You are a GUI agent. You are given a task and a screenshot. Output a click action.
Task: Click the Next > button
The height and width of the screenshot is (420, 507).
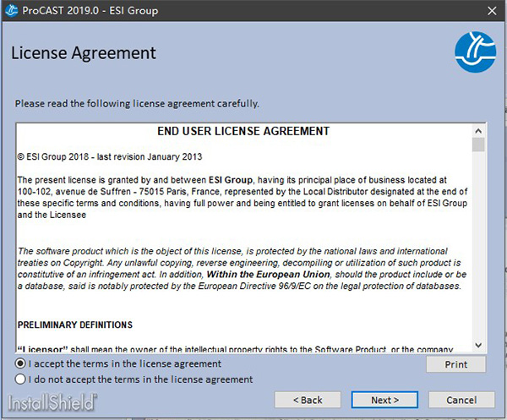pos(384,400)
